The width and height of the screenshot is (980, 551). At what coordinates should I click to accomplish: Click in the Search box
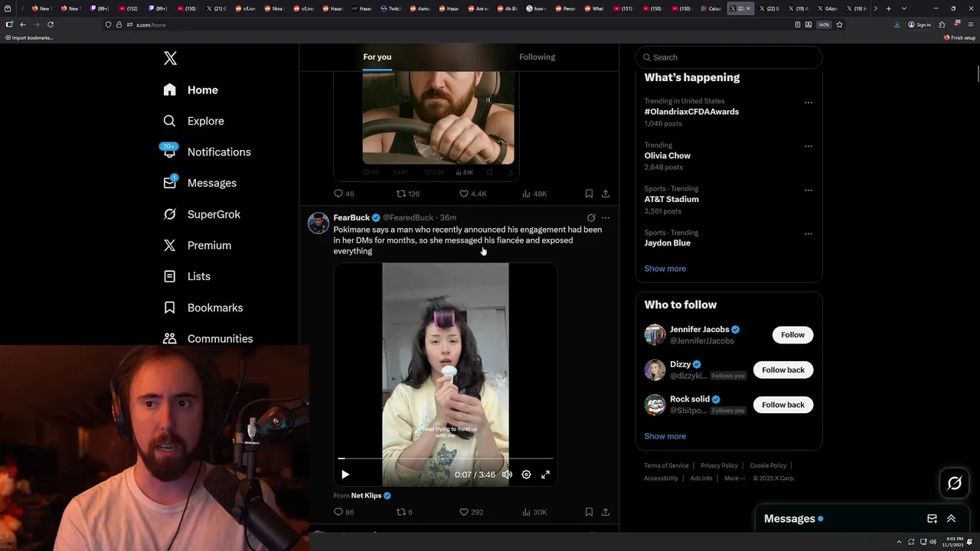coord(729,57)
